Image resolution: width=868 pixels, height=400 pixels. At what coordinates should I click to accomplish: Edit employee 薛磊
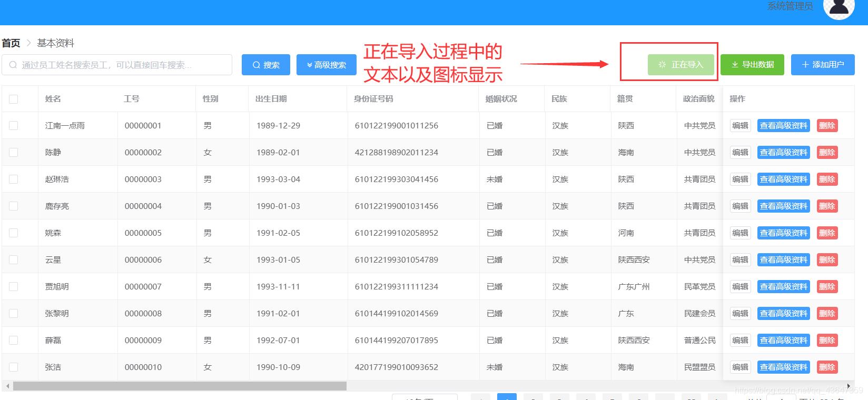point(741,340)
